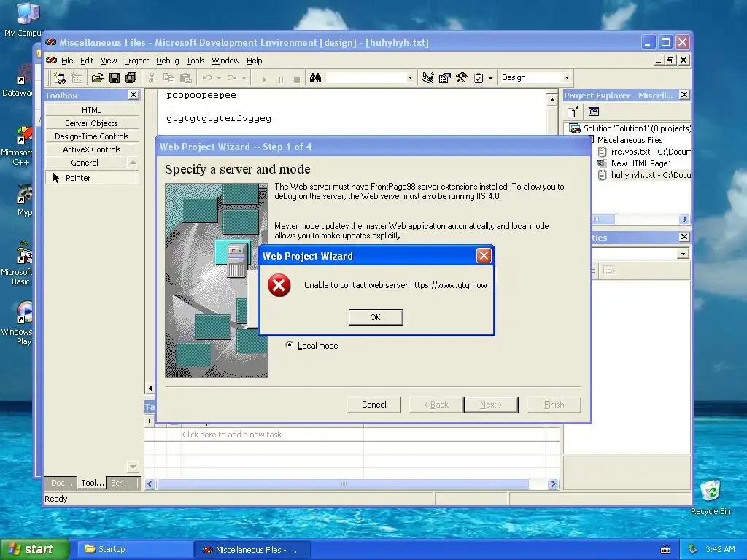747x560 pixels.
Task: Open the File menu
Action: (x=67, y=61)
